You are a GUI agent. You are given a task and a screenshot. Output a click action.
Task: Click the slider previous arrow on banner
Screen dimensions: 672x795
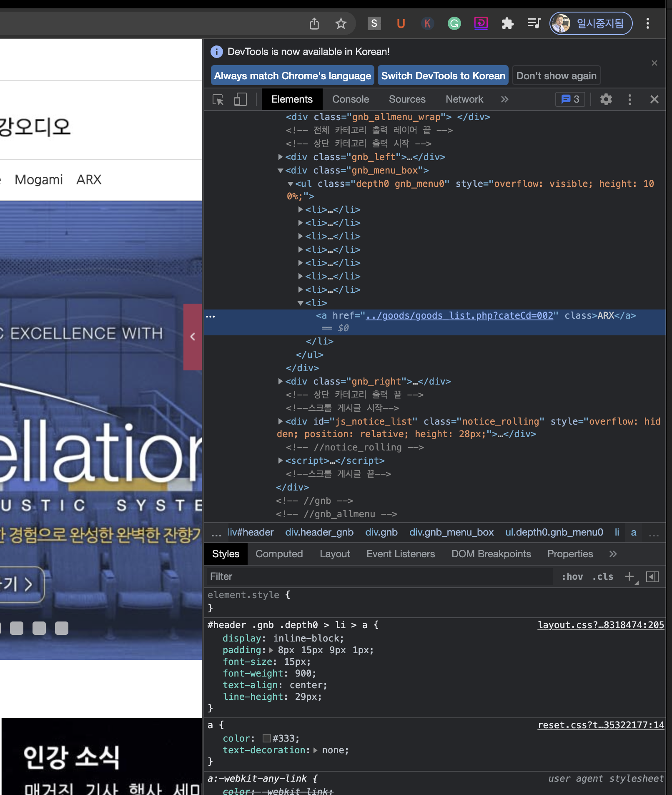point(193,337)
